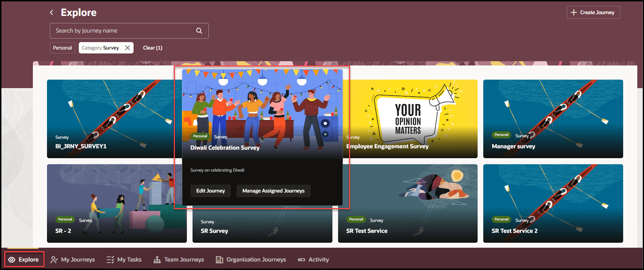Click the Organization Journeys building icon
Screen dimensions: 644x270
coord(219,260)
